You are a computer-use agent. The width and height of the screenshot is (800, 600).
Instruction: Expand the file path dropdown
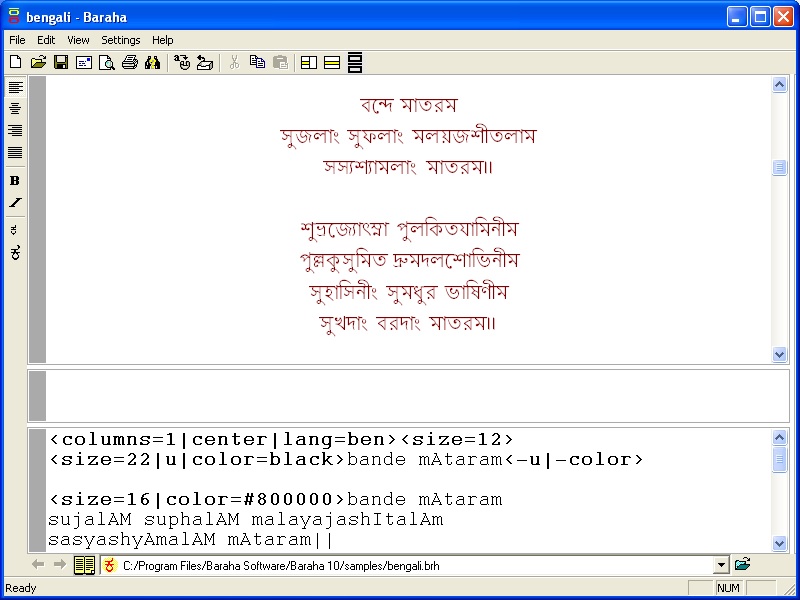tap(721, 565)
